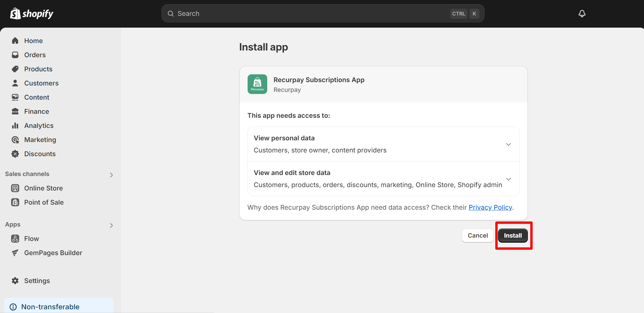Image resolution: width=644 pixels, height=313 pixels.
Task: Select the Home sidebar icon
Action: tap(15, 40)
